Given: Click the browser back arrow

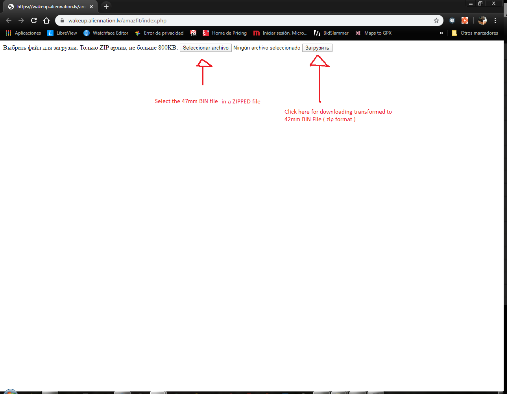Looking at the screenshot, I should (x=9, y=20).
